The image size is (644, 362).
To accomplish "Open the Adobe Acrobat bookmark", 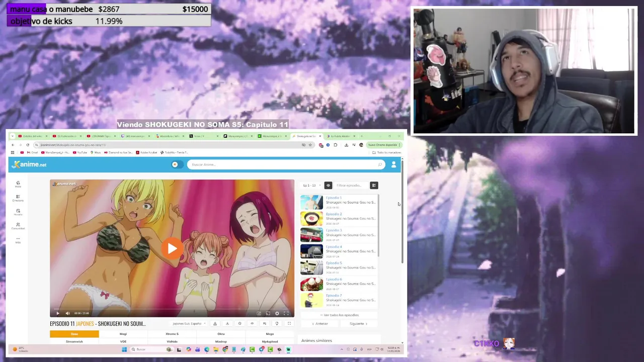I will 146,152.
